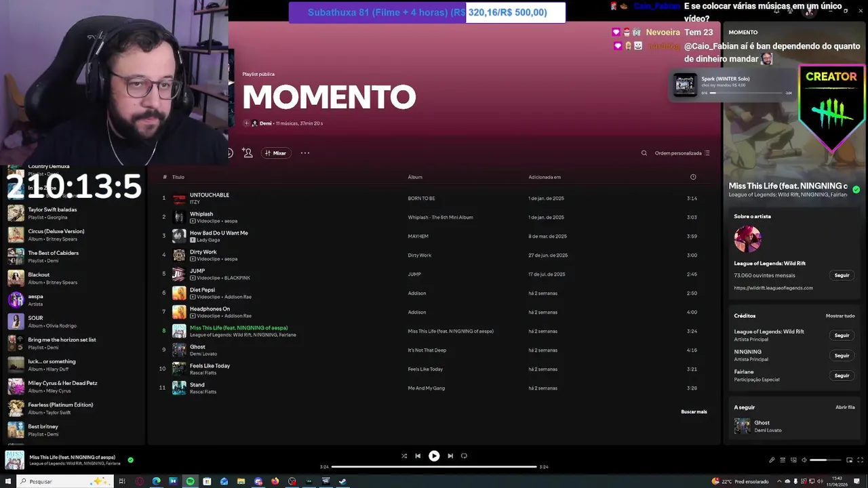Follow Fairlane in the credits section
868x488 pixels.
(842, 375)
